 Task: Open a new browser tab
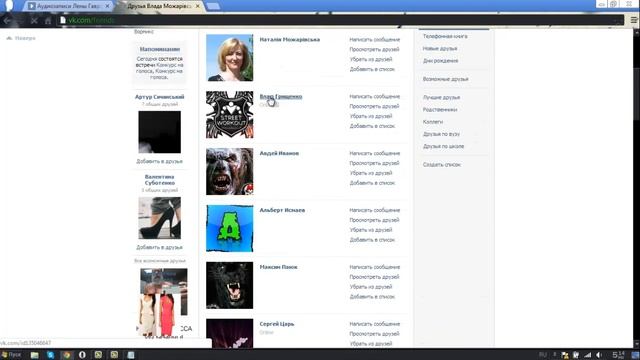pyautogui.click(x=213, y=6)
